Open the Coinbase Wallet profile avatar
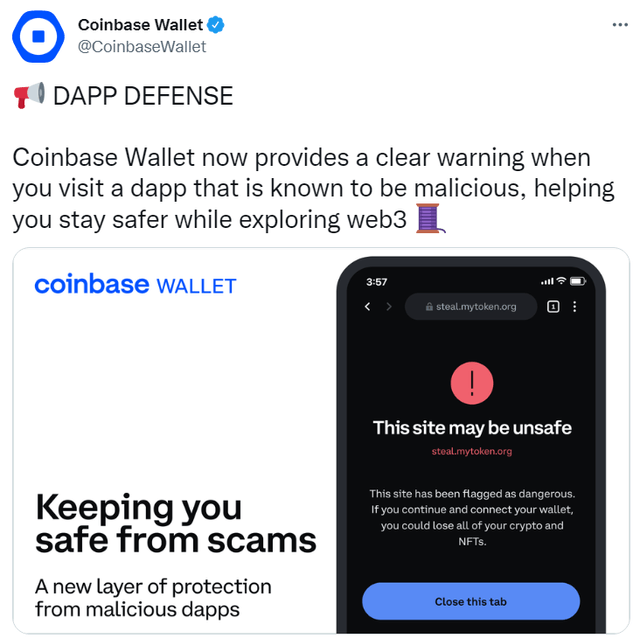Viewport: 640px width, 643px height. point(38,36)
